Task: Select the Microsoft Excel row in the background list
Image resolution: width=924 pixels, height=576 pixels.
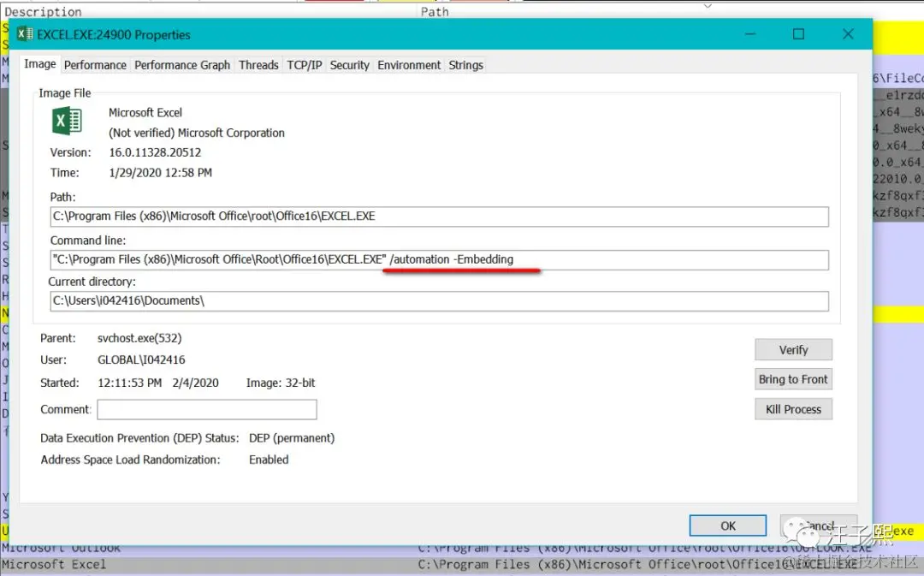Action: tap(462, 565)
